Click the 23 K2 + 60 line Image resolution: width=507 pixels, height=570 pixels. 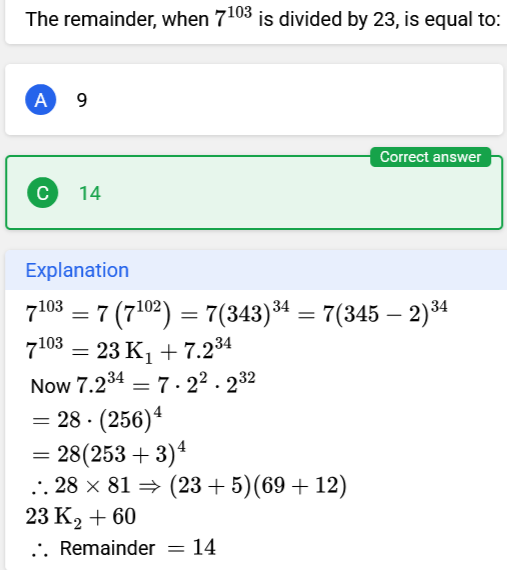tap(81, 517)
